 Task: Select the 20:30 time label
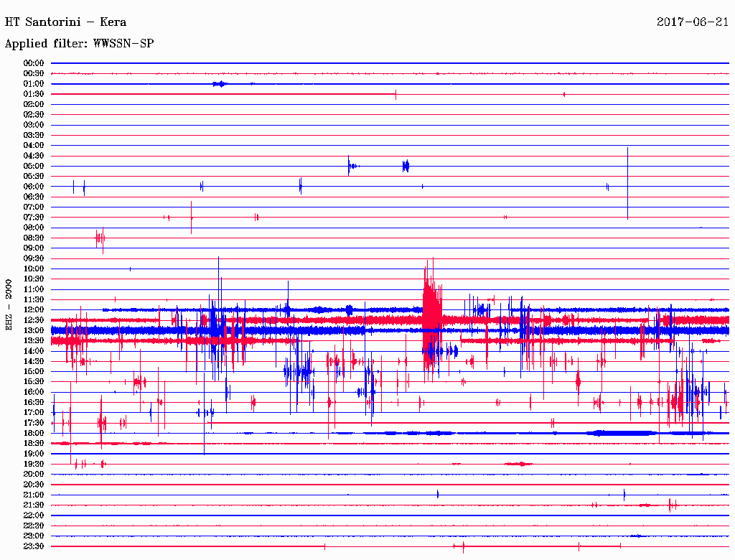point(33,485)
